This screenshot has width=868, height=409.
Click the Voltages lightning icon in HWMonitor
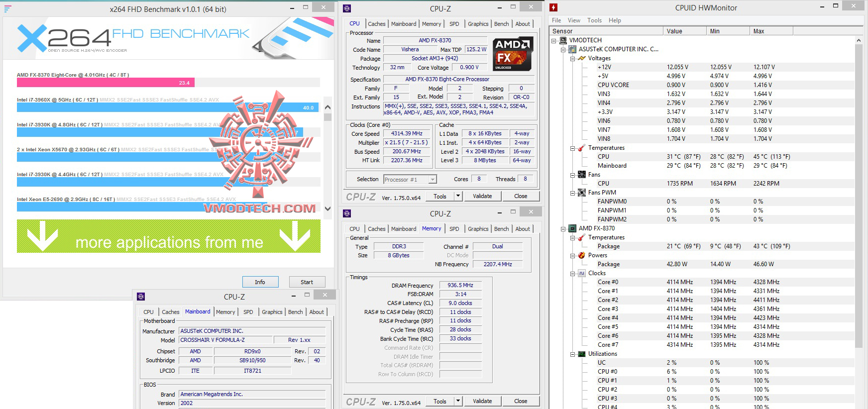click(581, 58)
